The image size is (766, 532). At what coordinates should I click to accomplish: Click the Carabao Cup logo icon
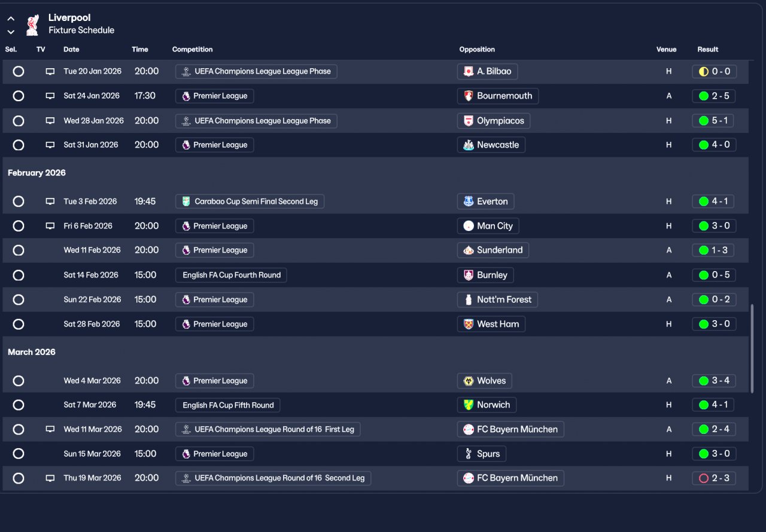coord(186,202)
